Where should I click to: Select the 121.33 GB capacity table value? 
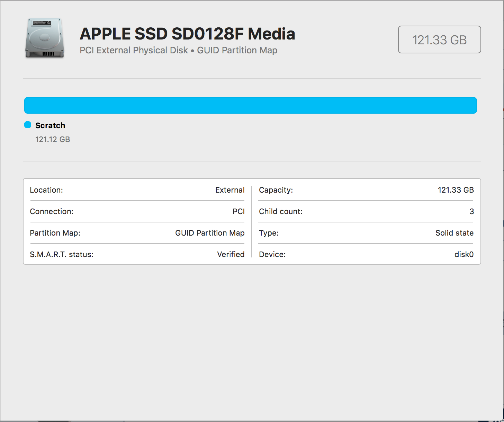pos(456,190)
